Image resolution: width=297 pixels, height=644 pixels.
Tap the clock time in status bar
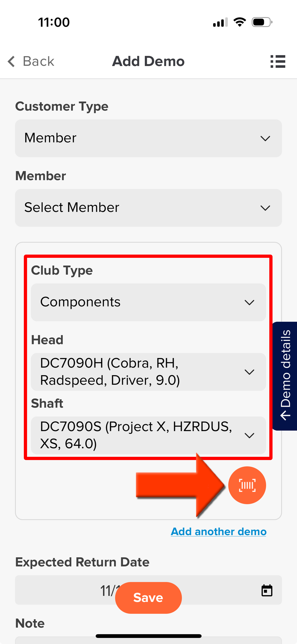54,22
